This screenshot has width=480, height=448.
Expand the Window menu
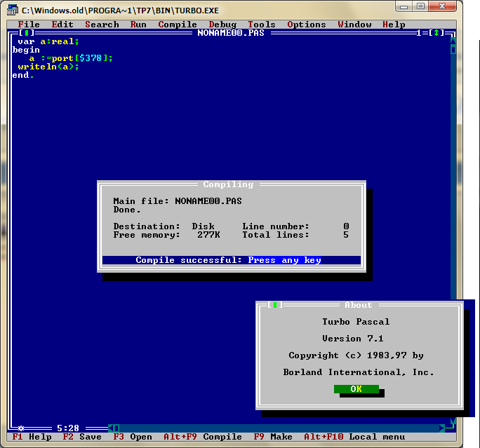click(354, 25)
